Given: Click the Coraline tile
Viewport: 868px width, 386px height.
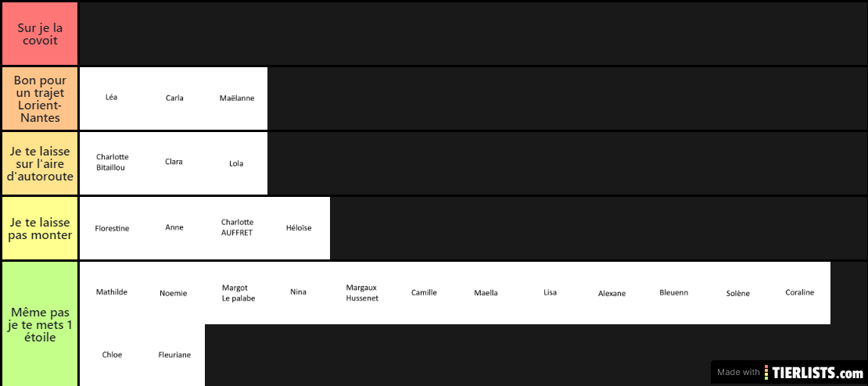Looking at the screenshot, I should 799,293.
